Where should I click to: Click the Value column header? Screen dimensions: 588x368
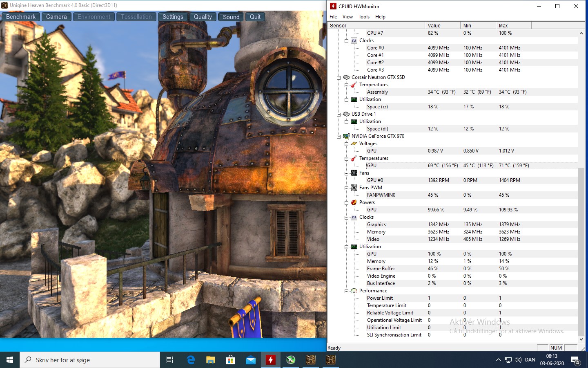click(x=443, y=25)
